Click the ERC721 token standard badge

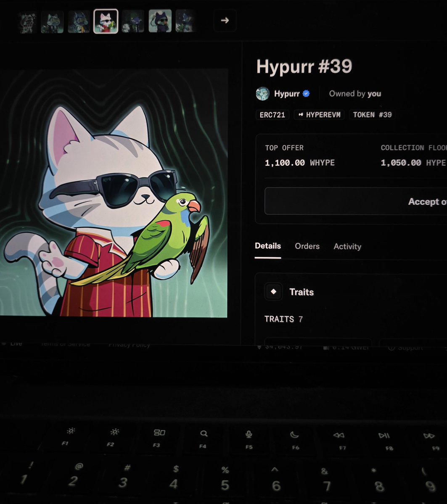click(272, 114)
